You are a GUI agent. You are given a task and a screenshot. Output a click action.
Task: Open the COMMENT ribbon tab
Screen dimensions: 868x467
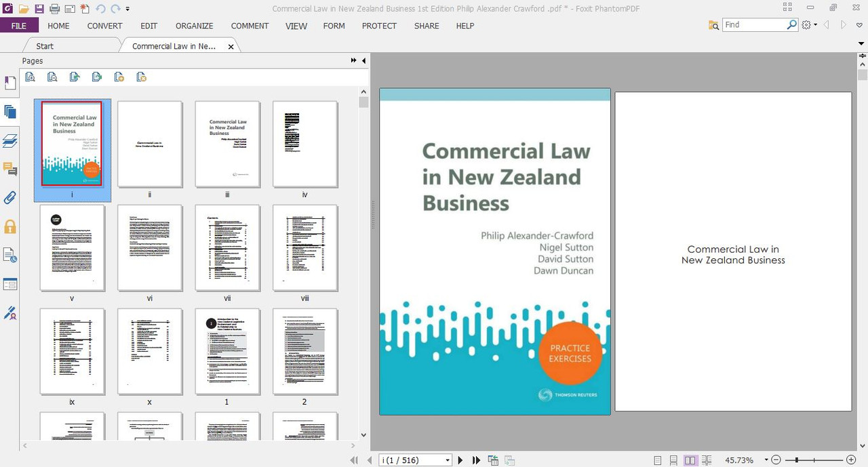click(x=250, y=26)
